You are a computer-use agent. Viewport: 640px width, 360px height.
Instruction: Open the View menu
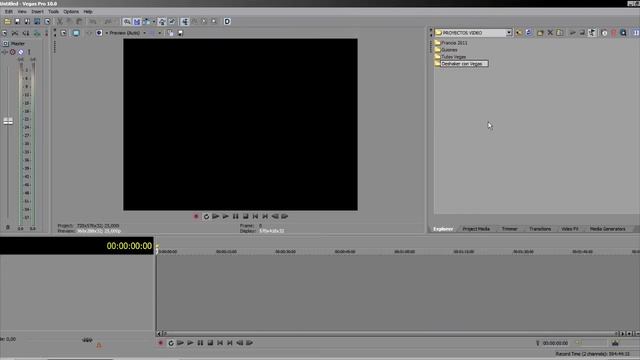(x=22, y=11)
